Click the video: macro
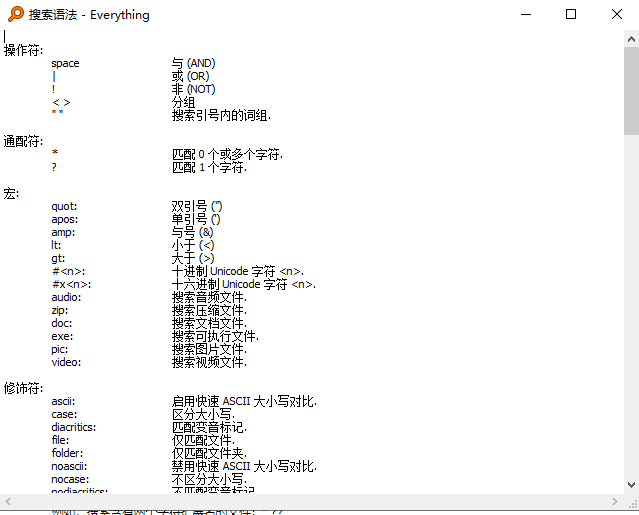 click(66, 362)
